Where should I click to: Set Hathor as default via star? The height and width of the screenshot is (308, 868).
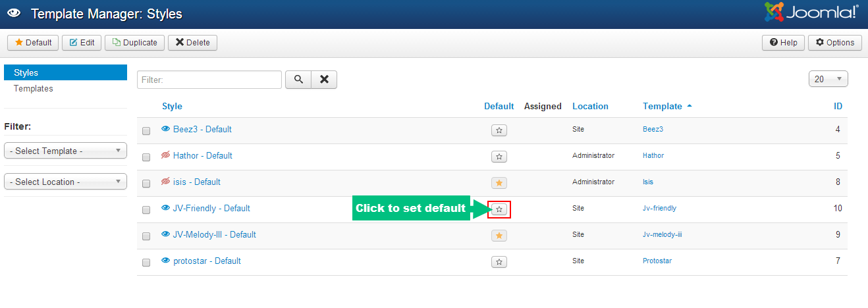(499, 157)
